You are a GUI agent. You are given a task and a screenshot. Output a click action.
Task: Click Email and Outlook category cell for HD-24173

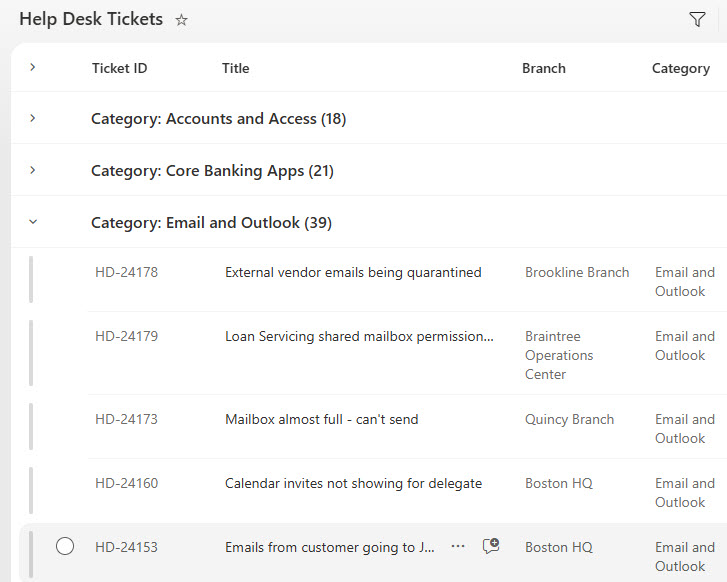[685, 429]
